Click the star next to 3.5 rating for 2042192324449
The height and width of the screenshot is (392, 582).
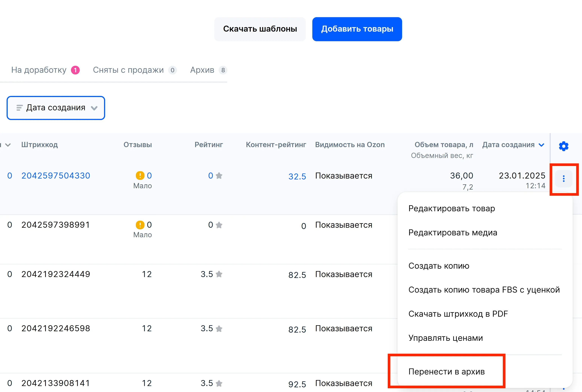coord(219,274)
